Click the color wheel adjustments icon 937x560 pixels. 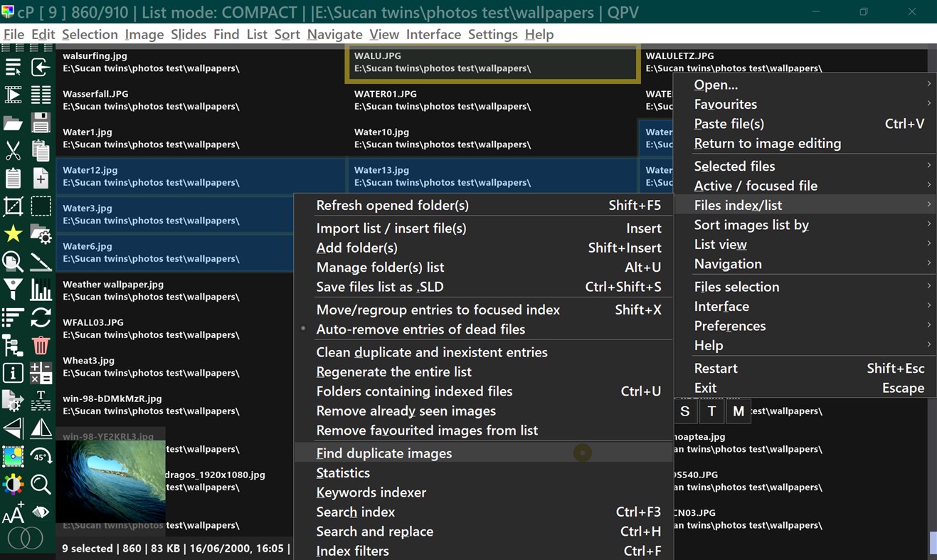point(13,485)
